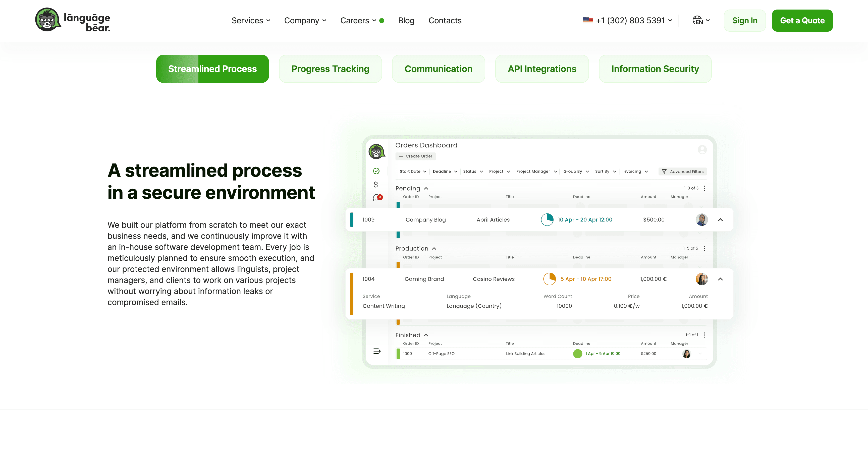Collapse the Pending section
Image resolution: width=868 pixels, height=455 pixels.
coord(426,188)
